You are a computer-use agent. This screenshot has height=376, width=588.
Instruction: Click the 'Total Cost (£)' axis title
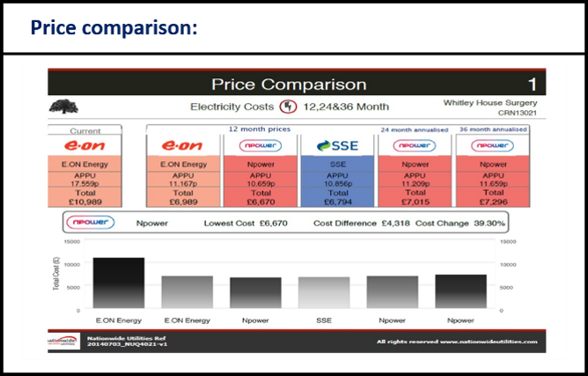click(x=56, y=274)
